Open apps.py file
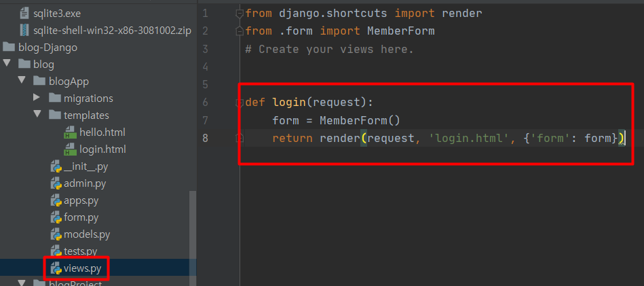 point(81,200)
